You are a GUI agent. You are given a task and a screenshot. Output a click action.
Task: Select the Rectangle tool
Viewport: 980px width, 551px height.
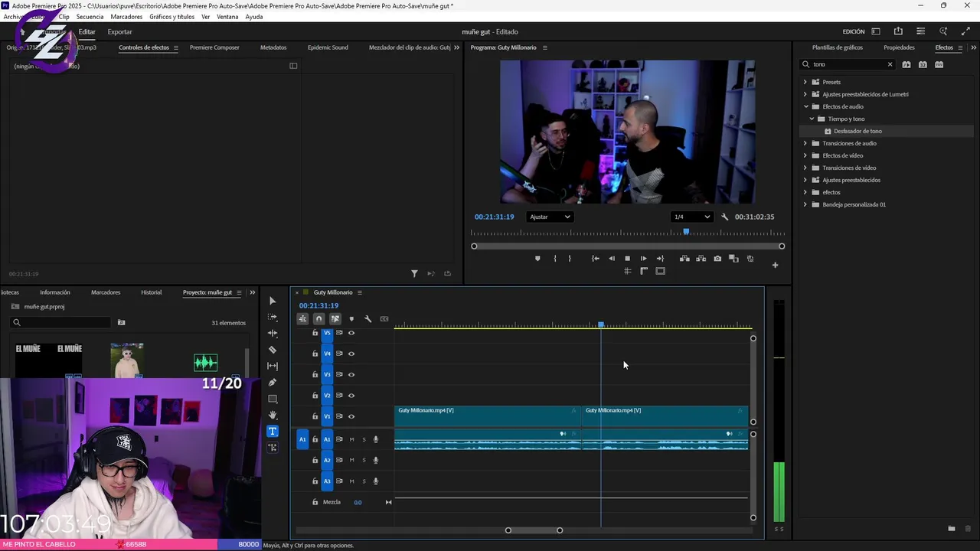pos(273,399)
